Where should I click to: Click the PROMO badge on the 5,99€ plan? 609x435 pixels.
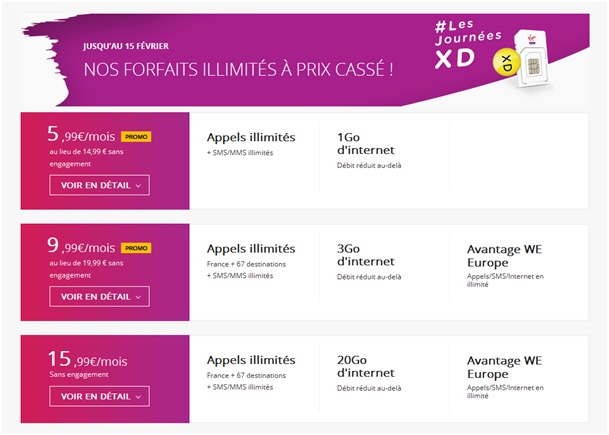coord(135,137)
